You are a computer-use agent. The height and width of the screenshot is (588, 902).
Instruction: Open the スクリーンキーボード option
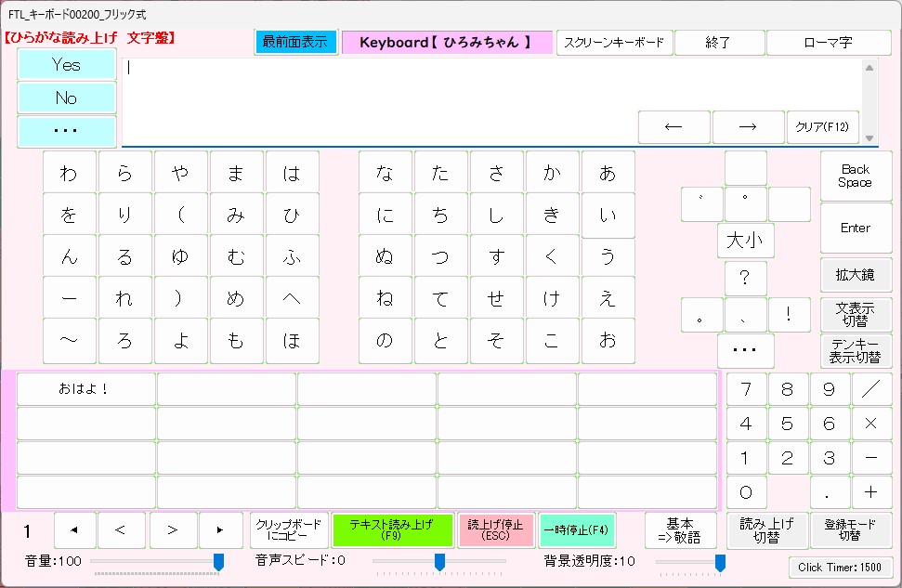click(614, 43)
